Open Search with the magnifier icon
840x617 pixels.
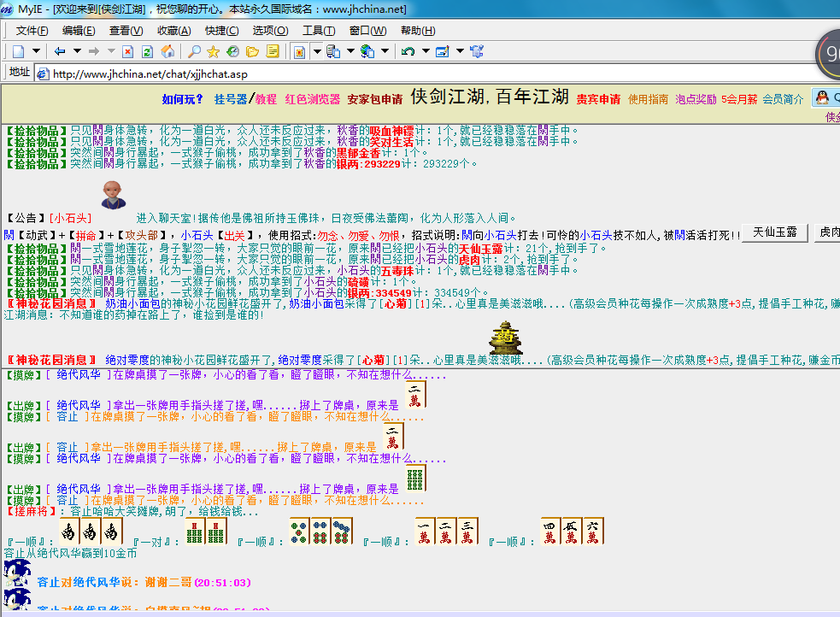(x=194, y=51)
